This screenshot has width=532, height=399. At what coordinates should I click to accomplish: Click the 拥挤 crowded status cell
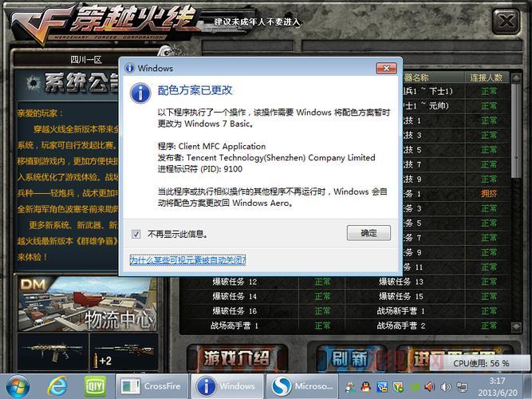pyautogui.click(x=489, y=194)
